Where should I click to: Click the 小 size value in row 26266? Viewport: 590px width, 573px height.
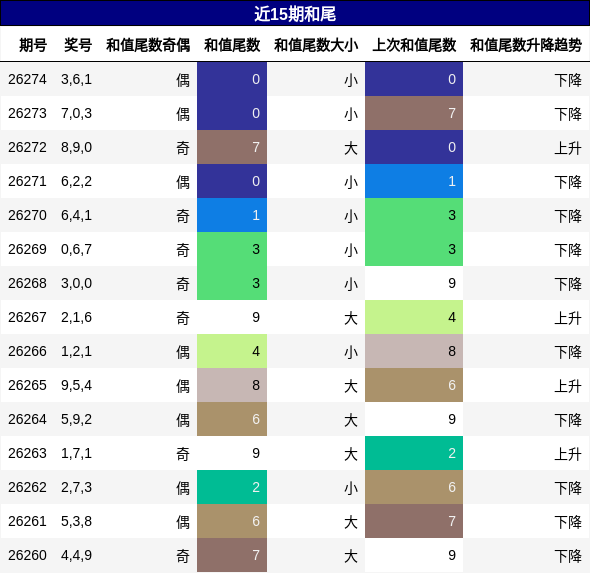point(351,352)
